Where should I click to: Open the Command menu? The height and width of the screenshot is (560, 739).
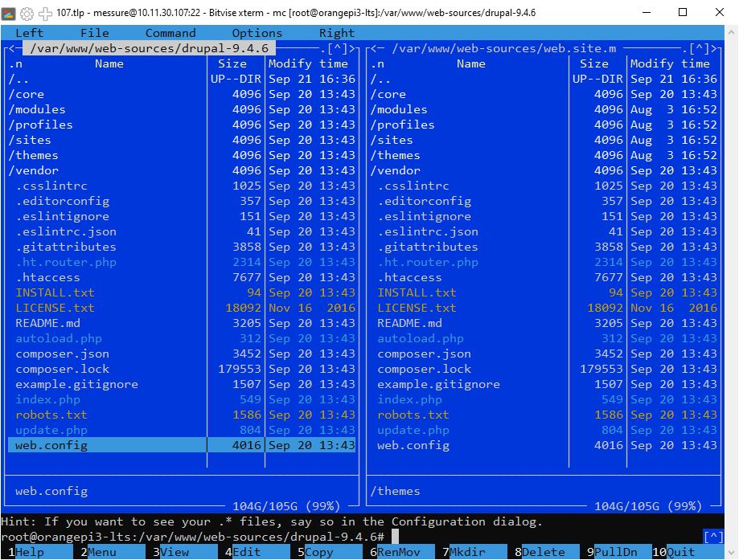point(170,33)
